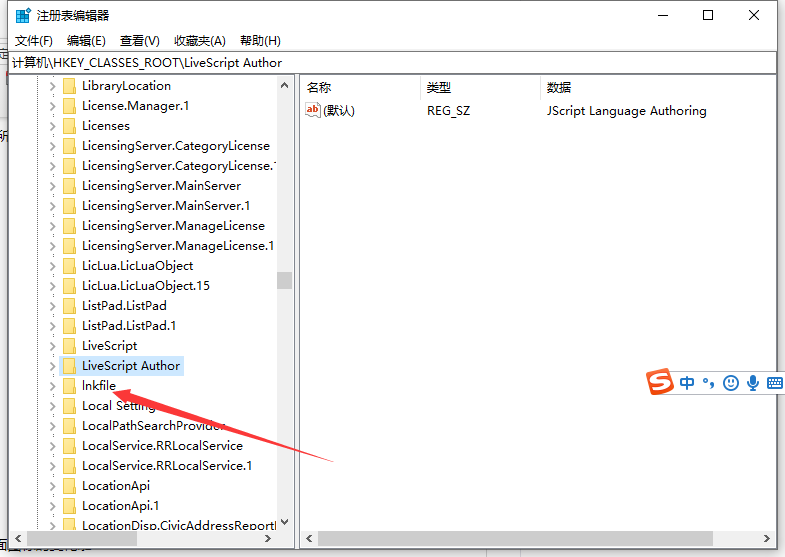The height and width of the screenshot is (557, 785).
Task: Toggle the 中 Chinese/English input mode
Action: click(x=687, y=383)
